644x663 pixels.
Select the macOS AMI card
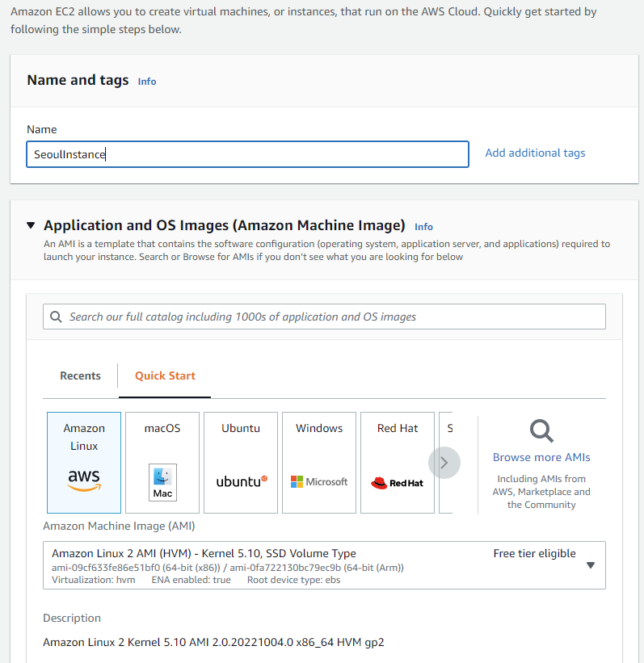(x=162, y=463)
